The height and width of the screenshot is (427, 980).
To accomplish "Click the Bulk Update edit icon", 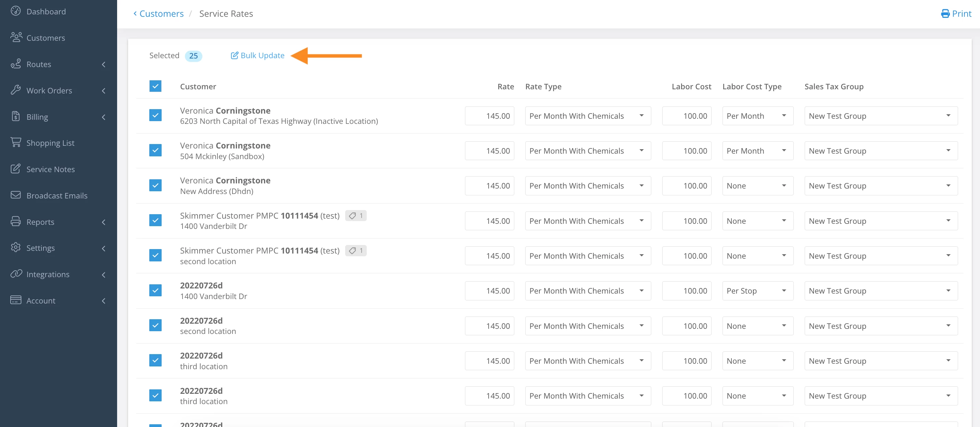I will (234, 55).
